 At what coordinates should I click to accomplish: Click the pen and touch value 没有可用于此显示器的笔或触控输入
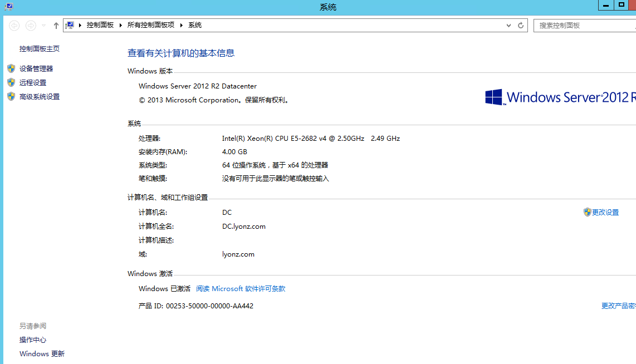[276, 178]
